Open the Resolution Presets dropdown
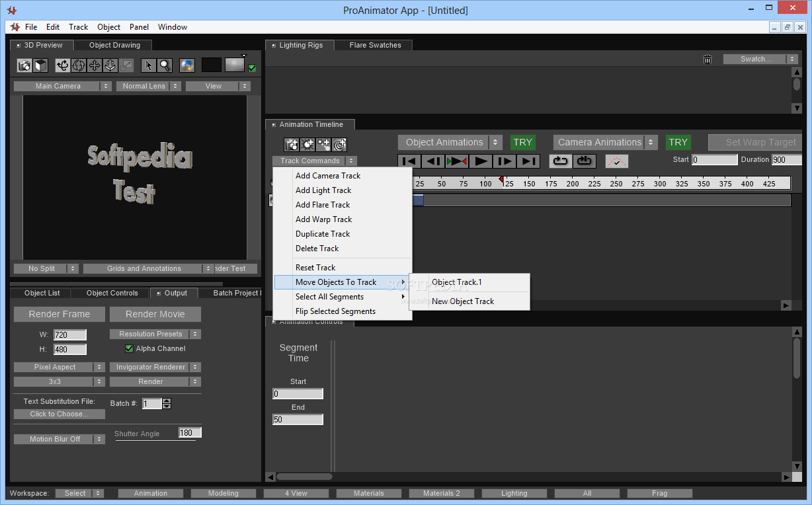The height and width of the screenshot is (505, 812). (155, 334)
